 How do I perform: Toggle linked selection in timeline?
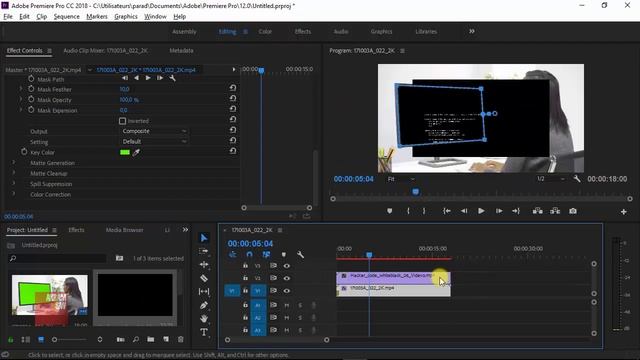tap(266, 255)
